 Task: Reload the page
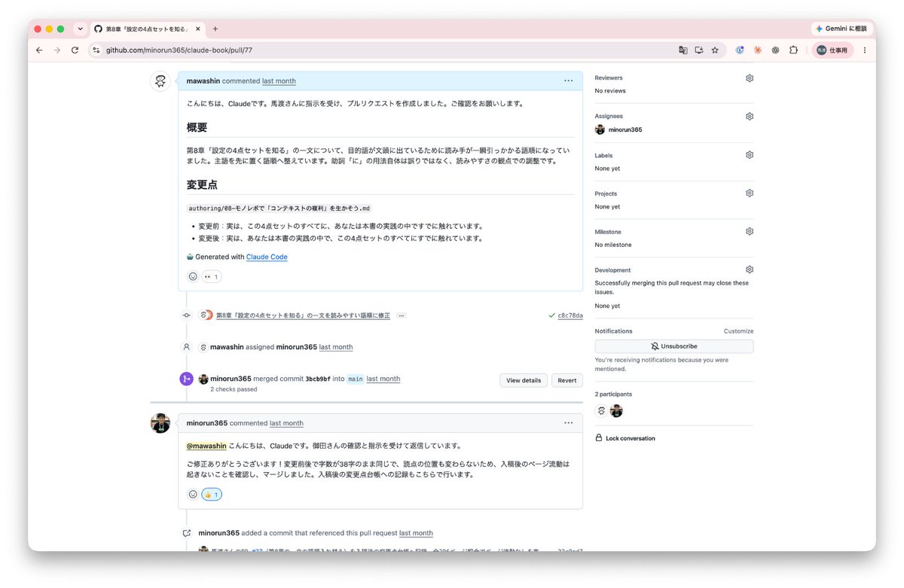coord(75,50)
